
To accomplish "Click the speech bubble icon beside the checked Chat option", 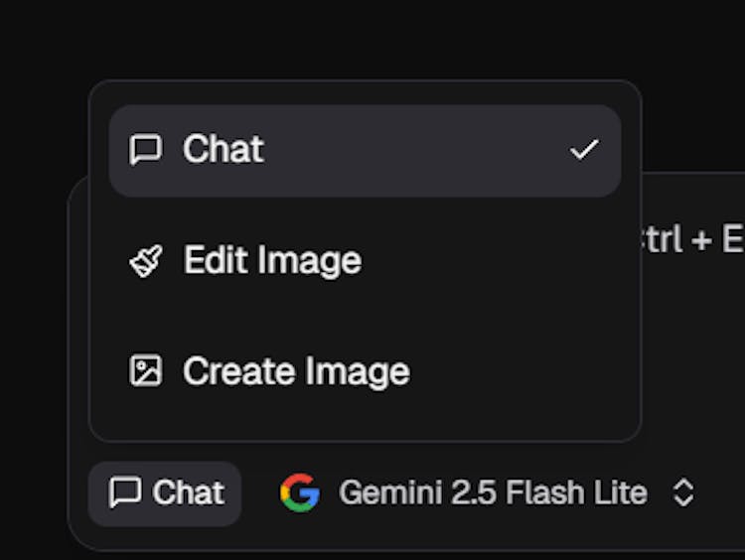I will pyautogui.click(x=145, y=150).
